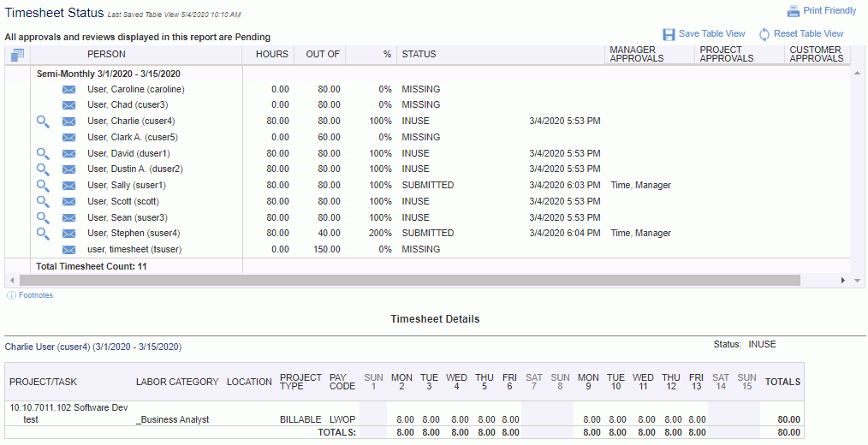The height and width of the screenshot is (445, 868).
Task: View Stephen's timesheet with magnifier icon
Action: (43, 234)
